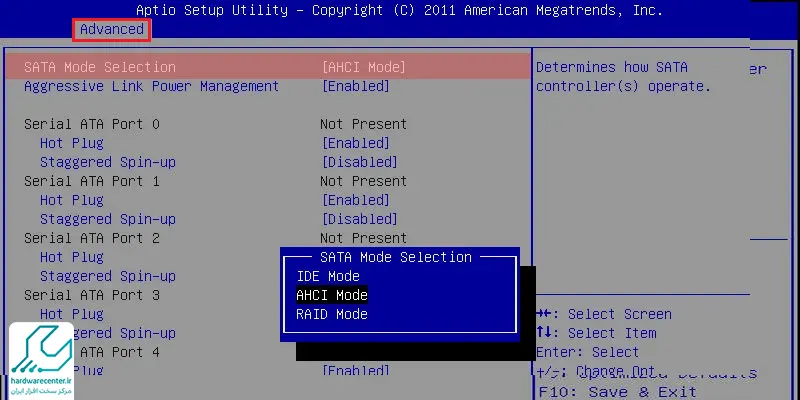Choose AHCI Mode in the popup list

point(332,295)
